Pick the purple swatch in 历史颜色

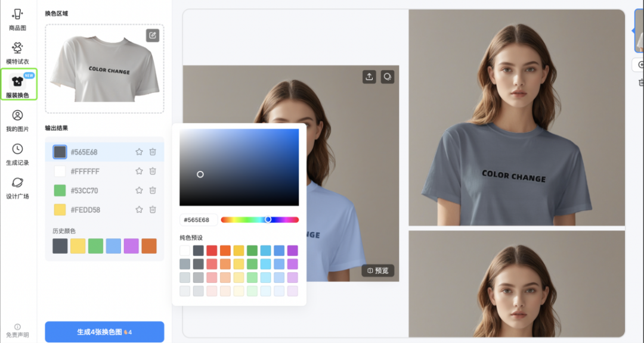point(131,246)
